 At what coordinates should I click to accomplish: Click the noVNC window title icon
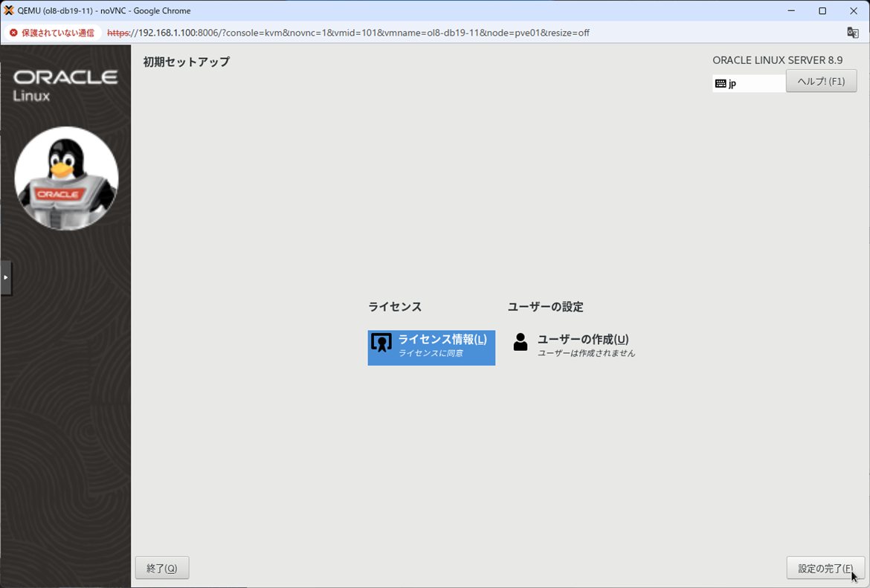click(8, 10)
